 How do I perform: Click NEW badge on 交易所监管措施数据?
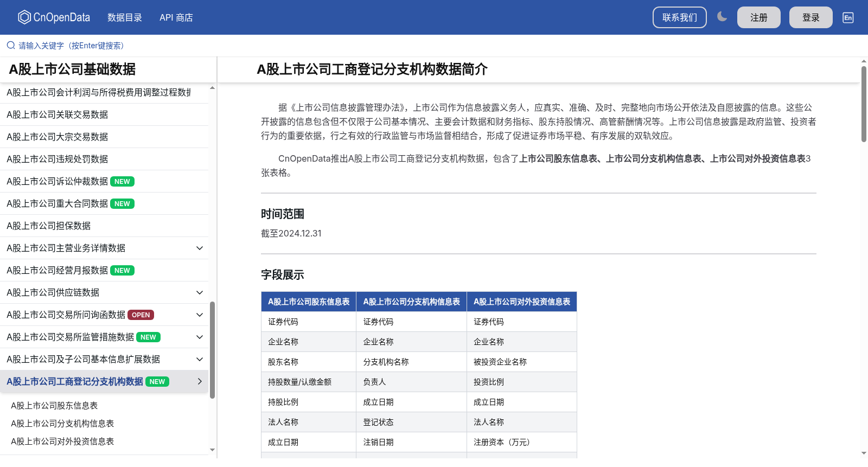click(x=148, y=337)
